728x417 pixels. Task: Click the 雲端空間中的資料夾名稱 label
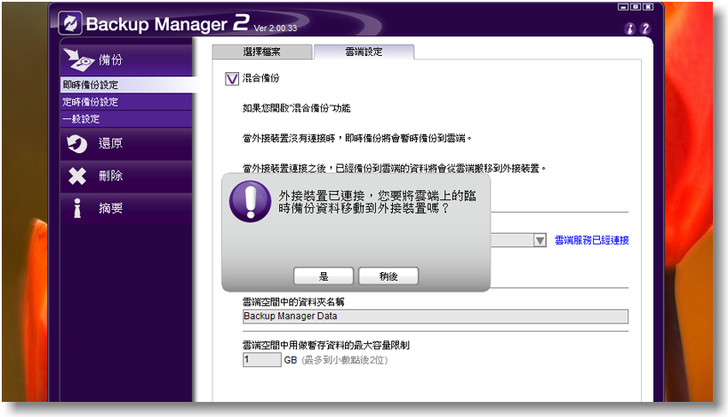[293, 302]
